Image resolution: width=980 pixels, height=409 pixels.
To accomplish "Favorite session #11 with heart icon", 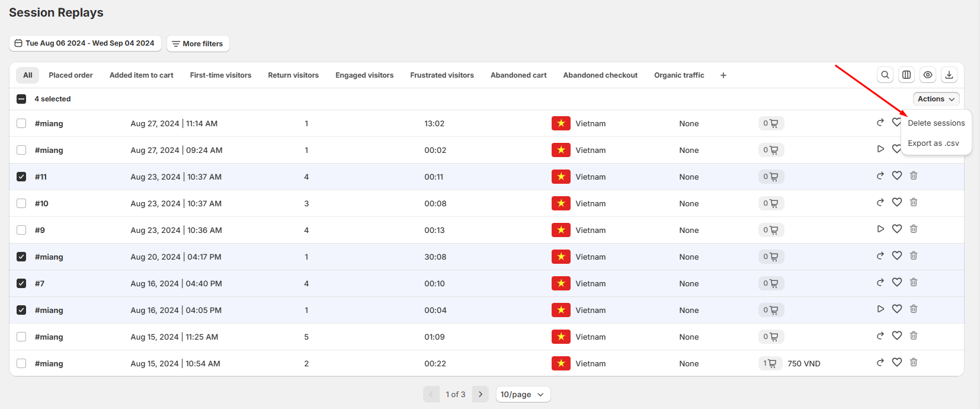I will (897, 176).
